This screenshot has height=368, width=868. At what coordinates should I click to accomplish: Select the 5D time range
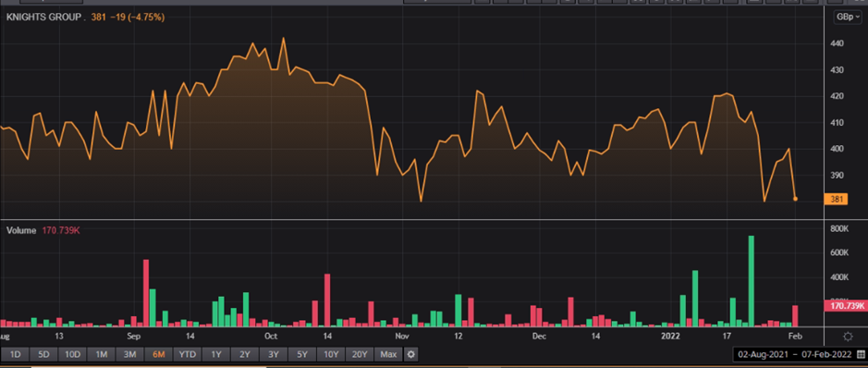(x=43, y=354)
